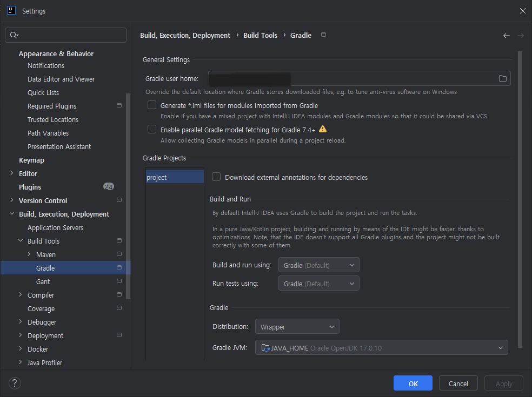Select Application Servers settings
The height and width of the screenshot is (397, 532).
pos(55,227)
